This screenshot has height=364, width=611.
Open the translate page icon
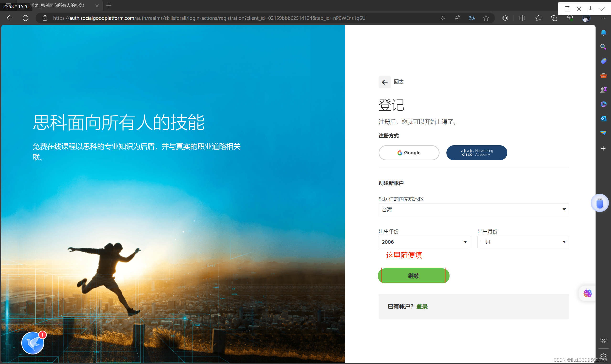click(x=472, y=18)
